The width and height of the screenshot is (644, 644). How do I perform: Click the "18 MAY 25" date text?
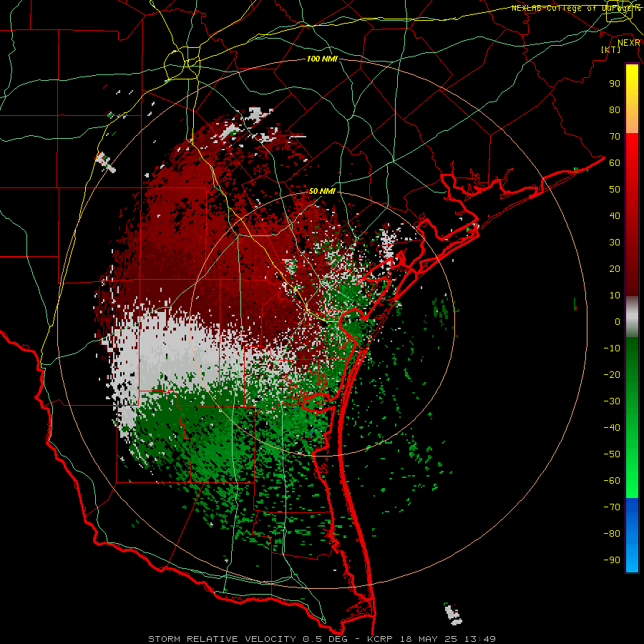coord(429,639)
